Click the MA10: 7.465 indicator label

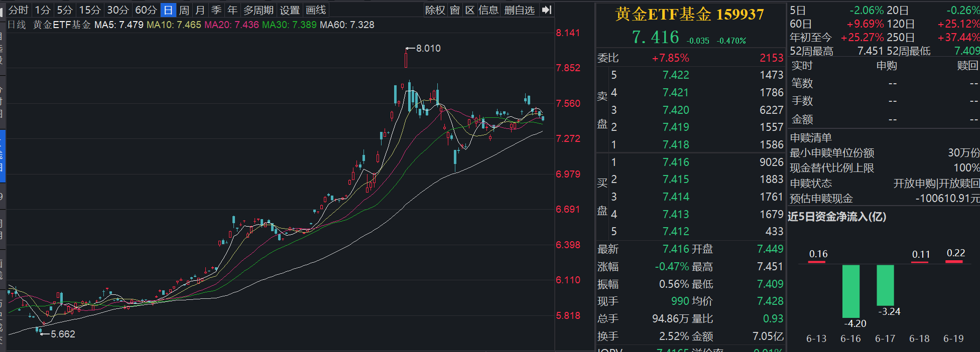click(x=174, y=25)
